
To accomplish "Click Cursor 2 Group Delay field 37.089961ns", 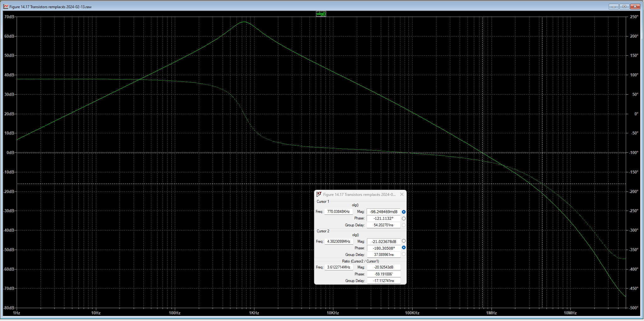I will pyautogui.click(x=384, y=255).
